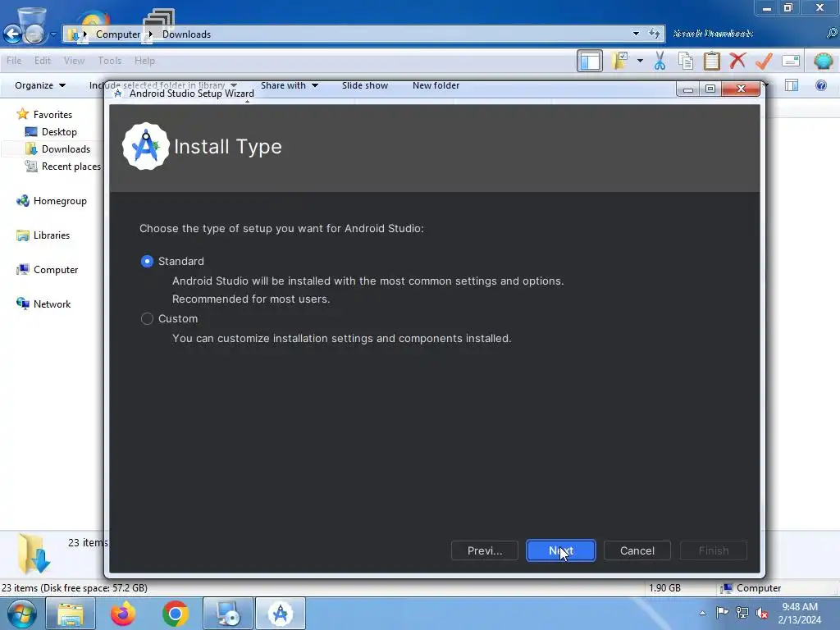Viewport: 840px width, 630px height.
Task: Click the Next button in Setup Wizard
Action: pyautogui.click(x=560, y=550)
